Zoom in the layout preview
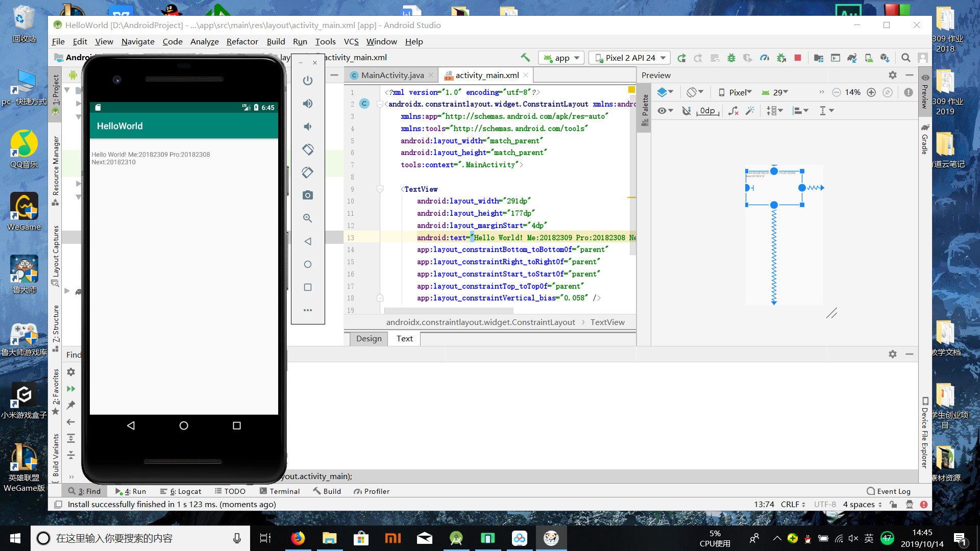Viewport: 980px width, 551px height. (871, 92)
